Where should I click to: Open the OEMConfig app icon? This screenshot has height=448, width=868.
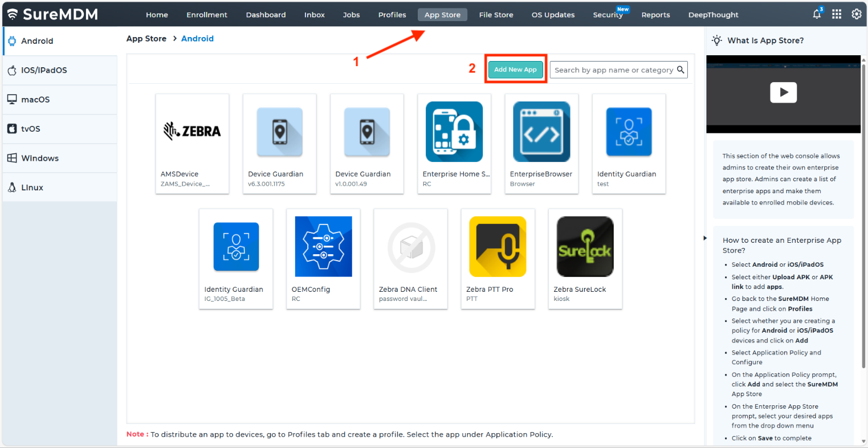323,247
